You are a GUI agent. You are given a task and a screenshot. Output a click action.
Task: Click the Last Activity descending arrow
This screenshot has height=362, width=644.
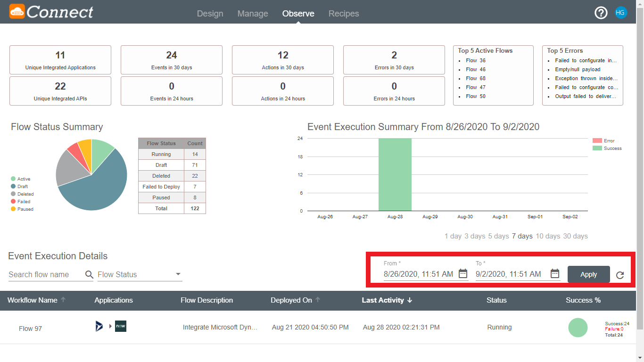coord(410,300)
